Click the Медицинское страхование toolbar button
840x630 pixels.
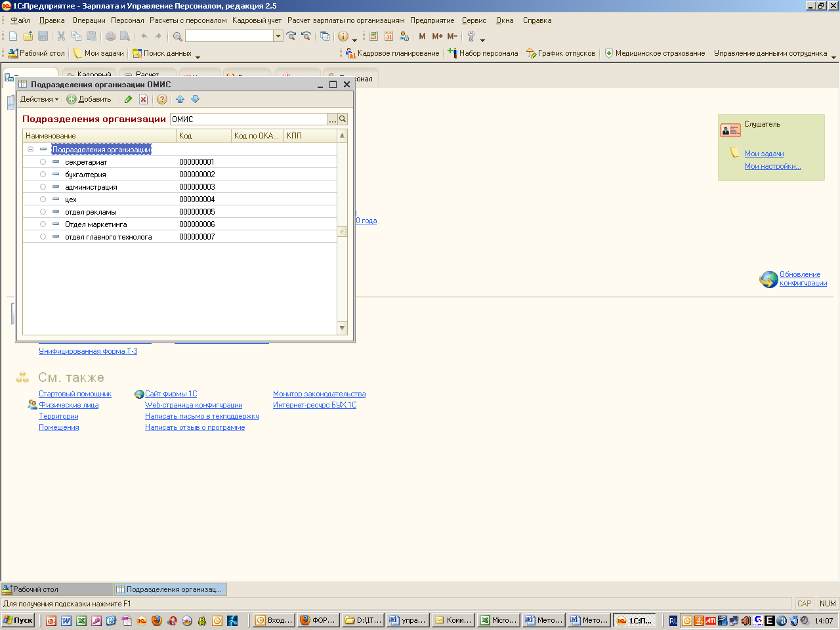[x=654, y=53]
